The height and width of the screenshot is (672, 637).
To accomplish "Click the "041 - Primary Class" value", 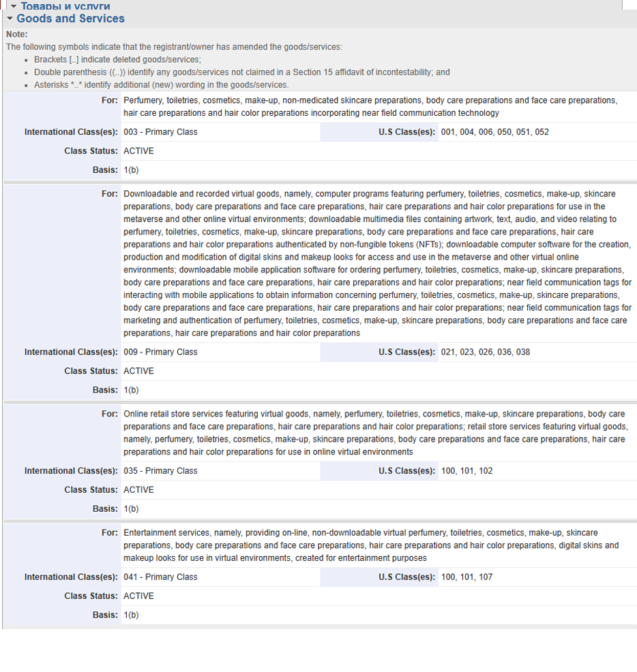I will click(x=160, y=577).
